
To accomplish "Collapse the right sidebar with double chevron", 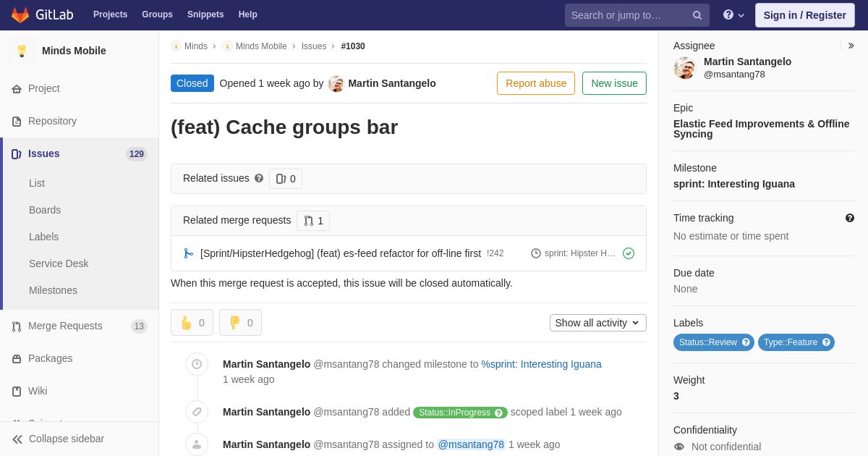I will coord(851,46).
